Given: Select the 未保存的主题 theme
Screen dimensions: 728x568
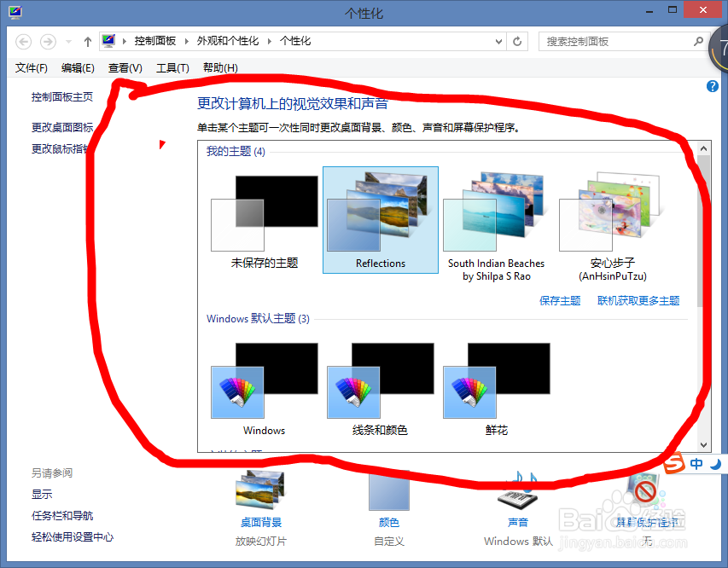Looking at the screenshot, I should [265, 220].
